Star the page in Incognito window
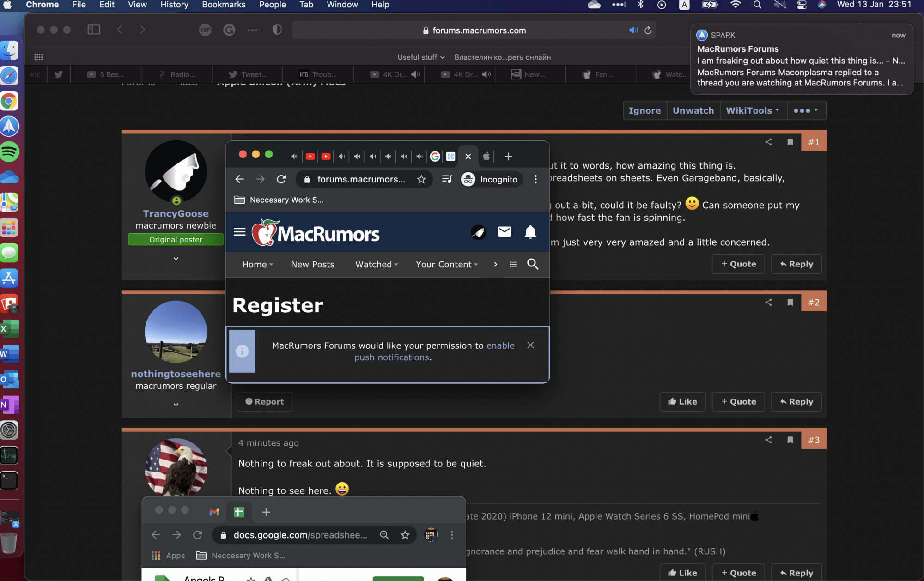 point(421,179)
